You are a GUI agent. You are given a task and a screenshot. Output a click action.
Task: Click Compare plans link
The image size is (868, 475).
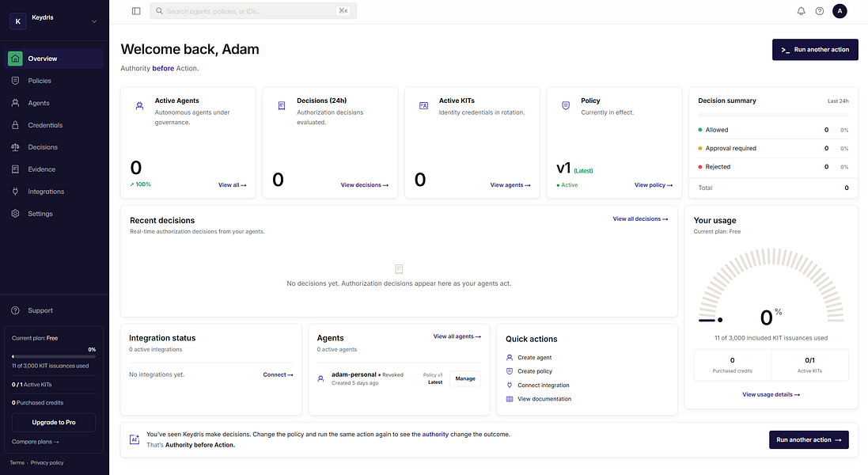(x=36, y=442)
